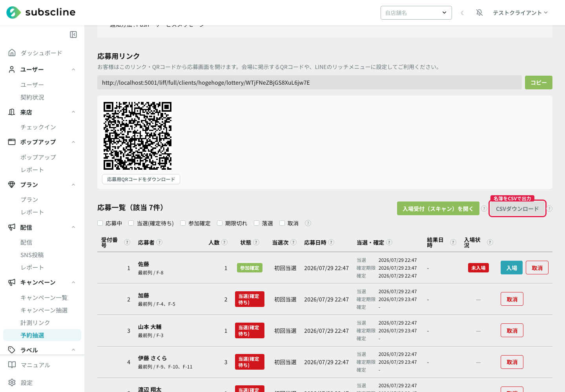This screenshot has width=565, height=392.
Task: Click the ポップアップ window icon
Action: tap(12, 142)
